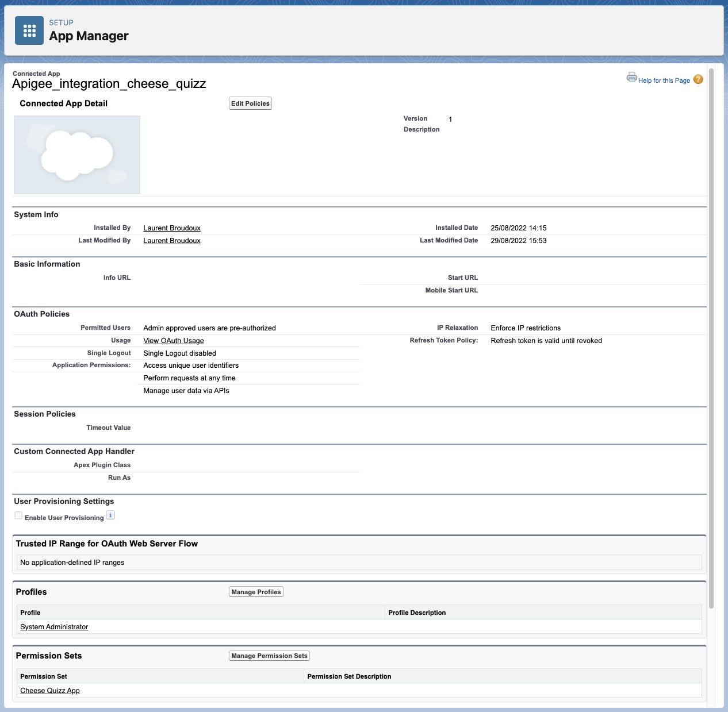Click the printer icon for printable view
The image size is (728, 712).
tap(631, 78)
